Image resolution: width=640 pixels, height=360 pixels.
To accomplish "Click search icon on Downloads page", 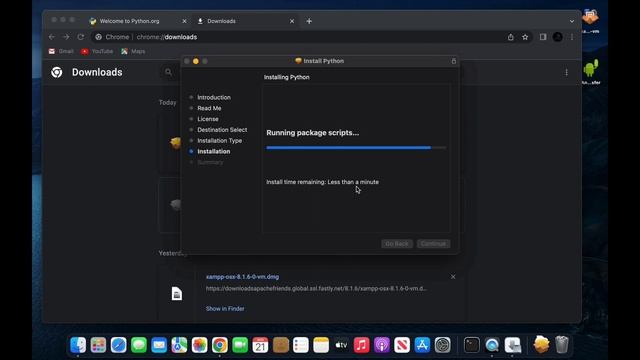I will click(168, 72).
